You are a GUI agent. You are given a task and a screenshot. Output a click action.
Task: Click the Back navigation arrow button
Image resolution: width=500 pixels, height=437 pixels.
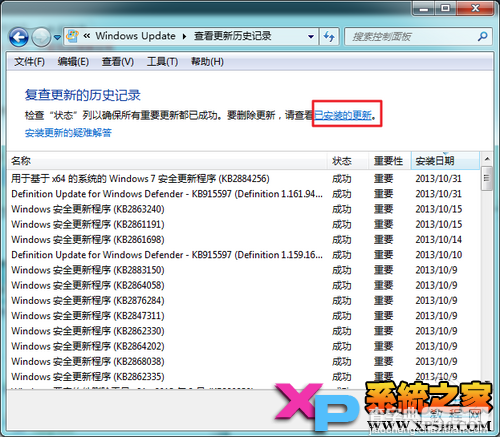click(x=19, y=37)
